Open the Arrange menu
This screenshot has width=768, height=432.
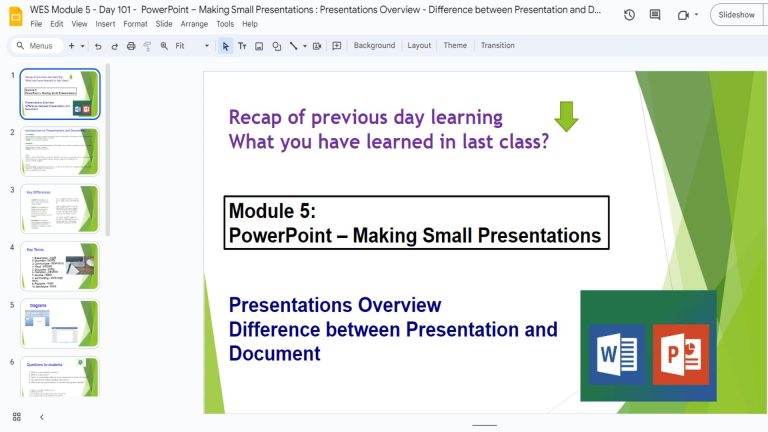pos(194,24)
